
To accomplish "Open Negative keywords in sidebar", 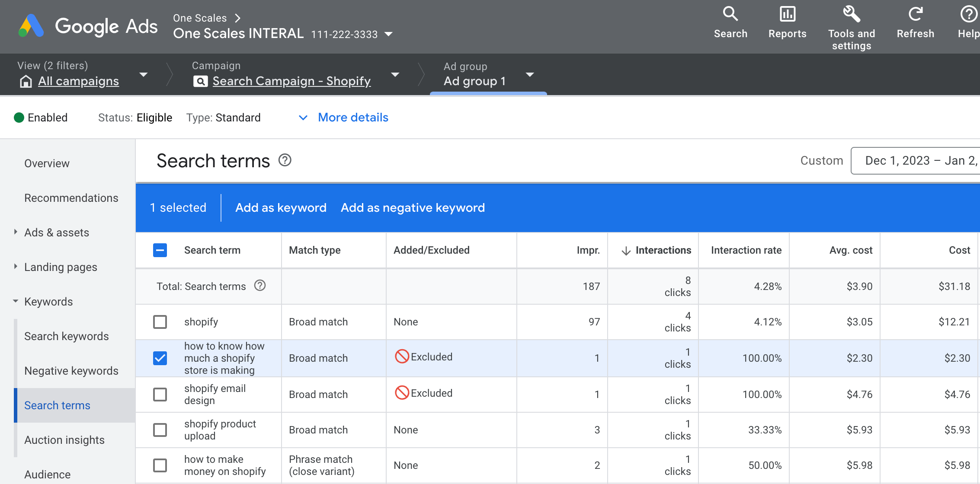I will pos(71,371).
